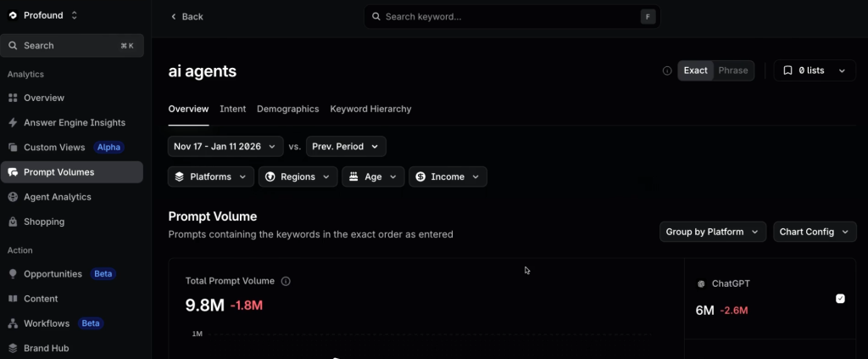868x359 pixels.
Task: Click the Search keyword input field
Action: click(512, 17)
